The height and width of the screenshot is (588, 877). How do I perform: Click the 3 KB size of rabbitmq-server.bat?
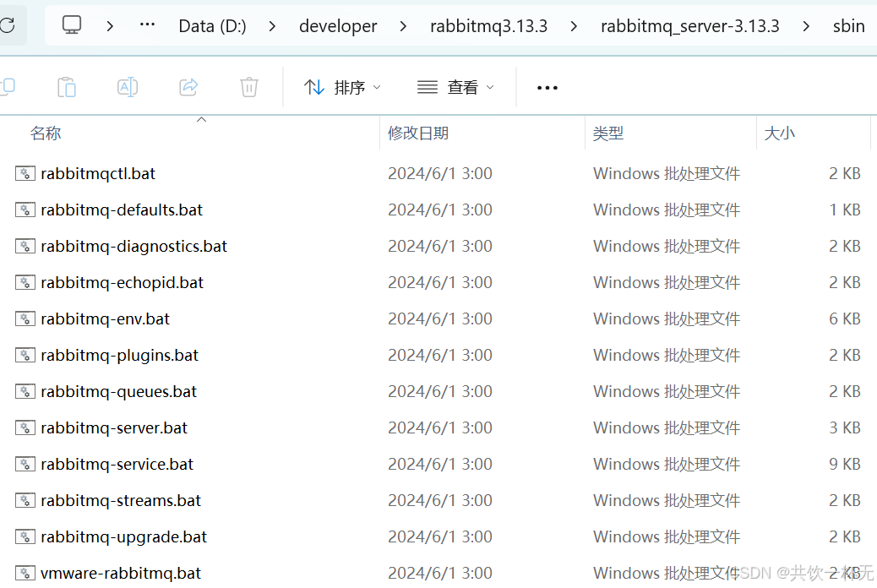coord(845,428)
